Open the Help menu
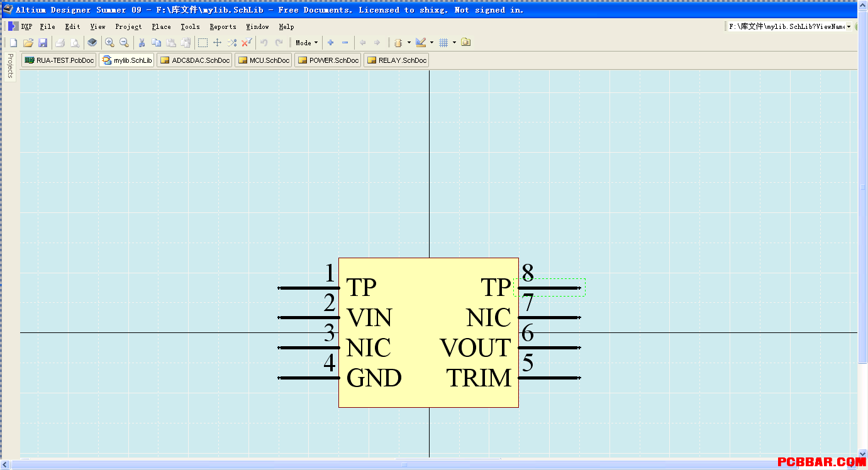 (x=286, y=26)
